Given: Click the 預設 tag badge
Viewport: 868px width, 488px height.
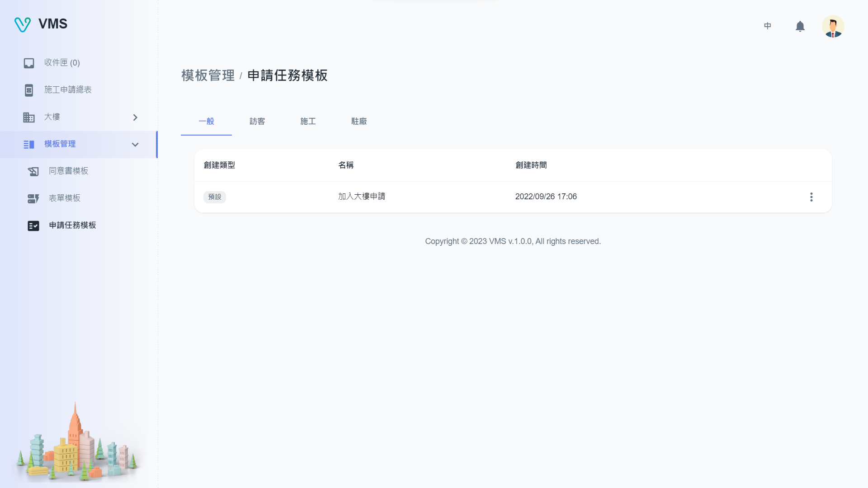Looking at the screenshot, I should [x=215, y=197].
